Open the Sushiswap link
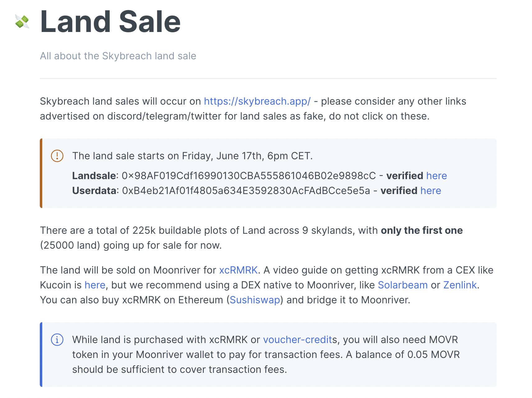The image size is (532, 398). pos(255,300)
